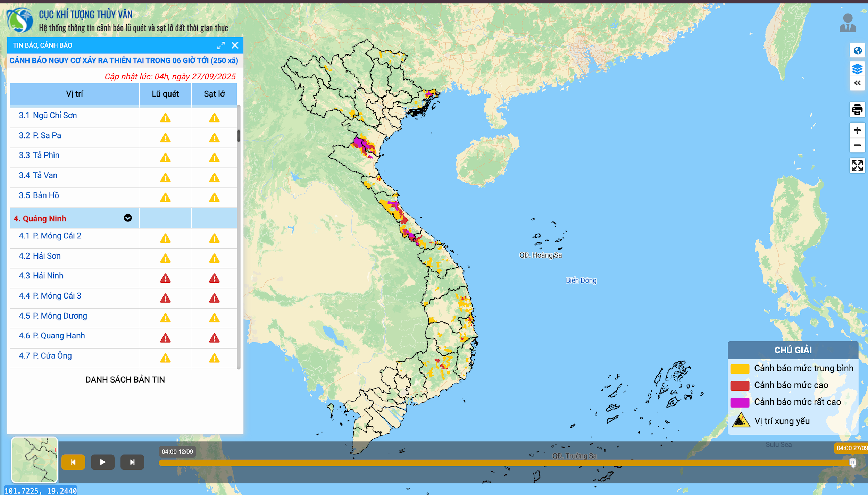Collapse the right toolbar with double chevron
Screen dimensions: 868x495
857,83
